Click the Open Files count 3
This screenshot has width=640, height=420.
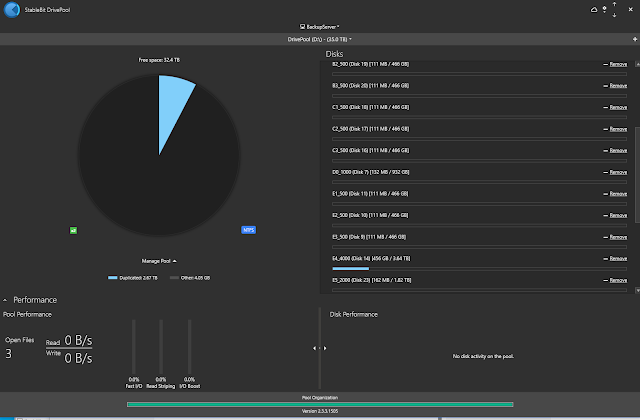9,353
